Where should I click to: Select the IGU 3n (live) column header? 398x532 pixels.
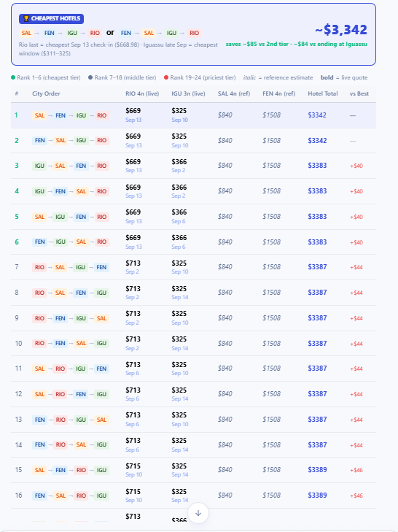(188, 93)
